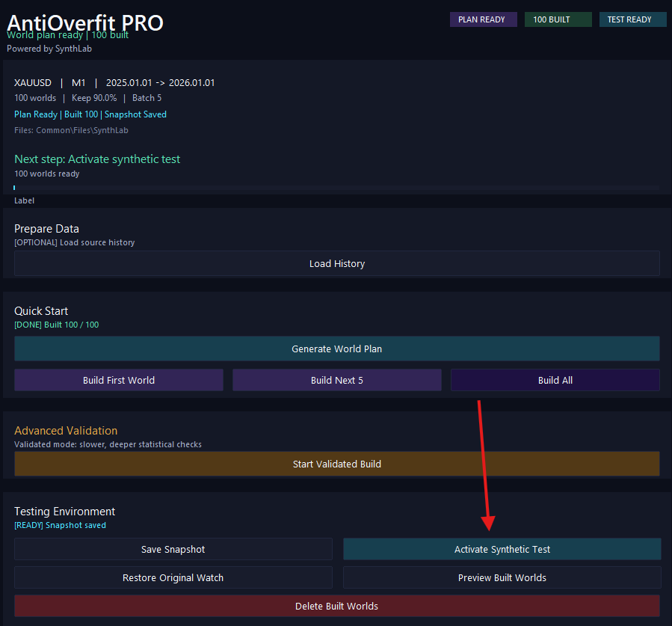Click Build First World

pyautogui.click(x=119, y=380)
